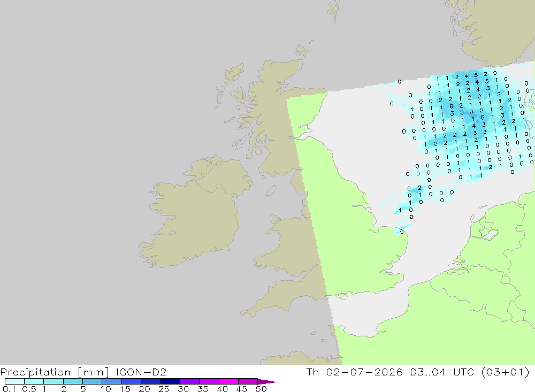Click the '(03+01)' forecast offset text
This screenshot has height=392, width=535.
pos(506,372)
